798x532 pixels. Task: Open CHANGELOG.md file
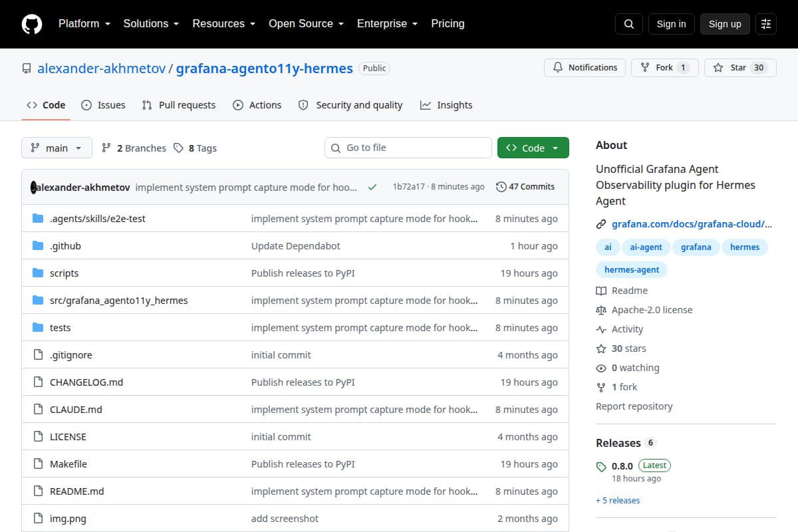[86, 382]
